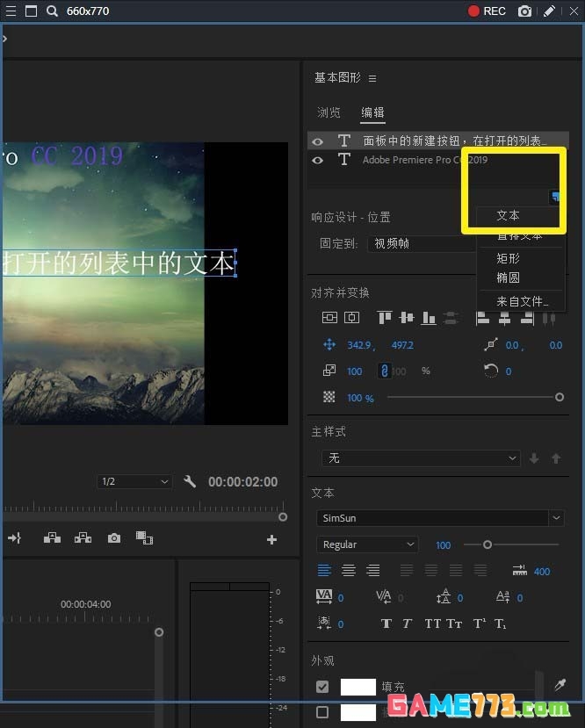This screenshot has width=585, height=728.
Task: Click the horizontal center align icon
Action: tap(352, 318)
